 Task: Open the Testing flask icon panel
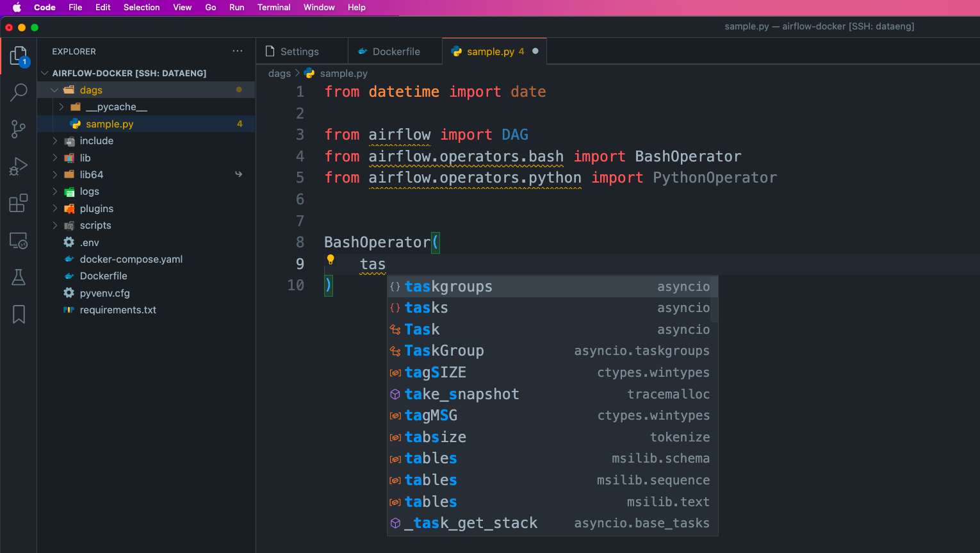(x=19, y=277)
